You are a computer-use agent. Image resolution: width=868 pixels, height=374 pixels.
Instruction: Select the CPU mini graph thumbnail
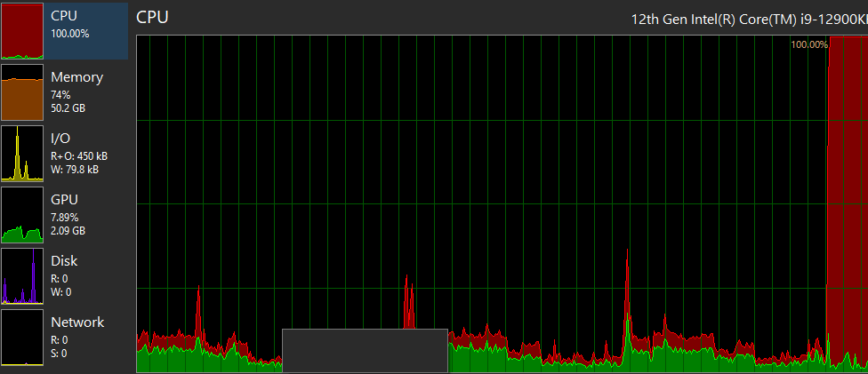tap(22, 31)
